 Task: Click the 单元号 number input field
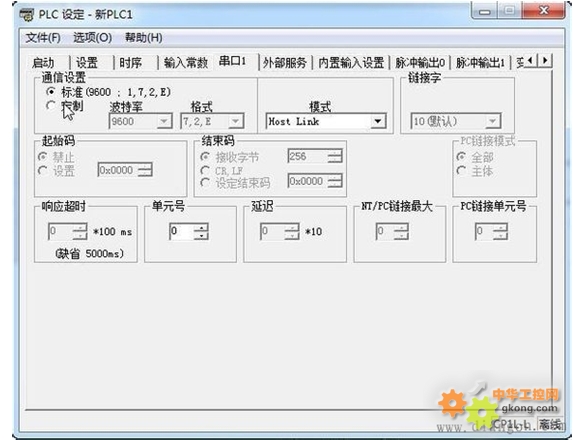click(x=182, y=231)
